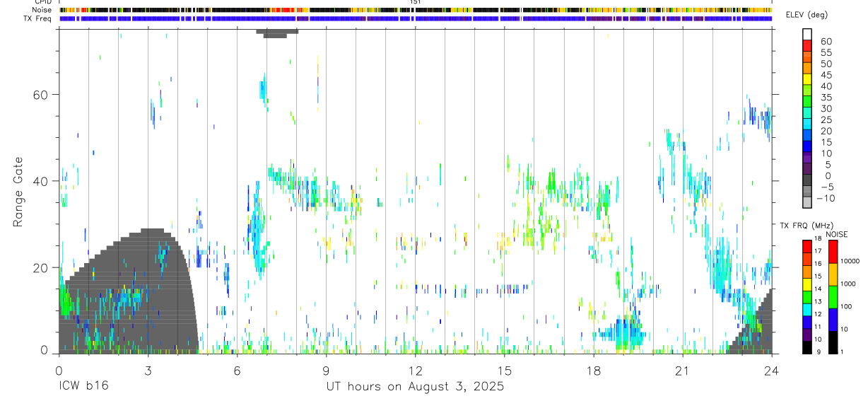Screen dimensions: 868x401
Task: Click the '-10' label on the ELEV scale
Action: 827,198
